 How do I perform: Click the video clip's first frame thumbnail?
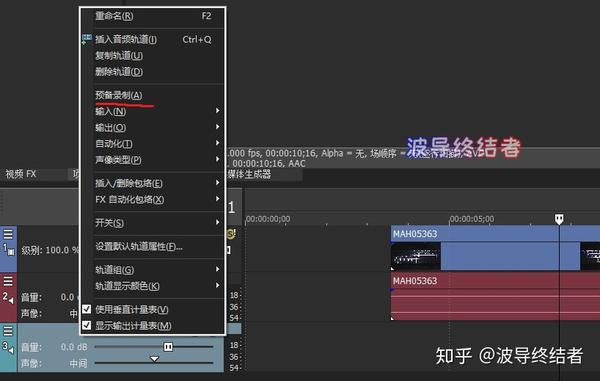pos(416,256)
